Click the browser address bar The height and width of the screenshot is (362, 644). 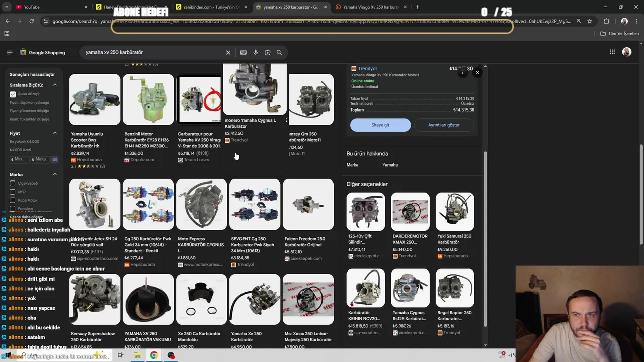312,21
